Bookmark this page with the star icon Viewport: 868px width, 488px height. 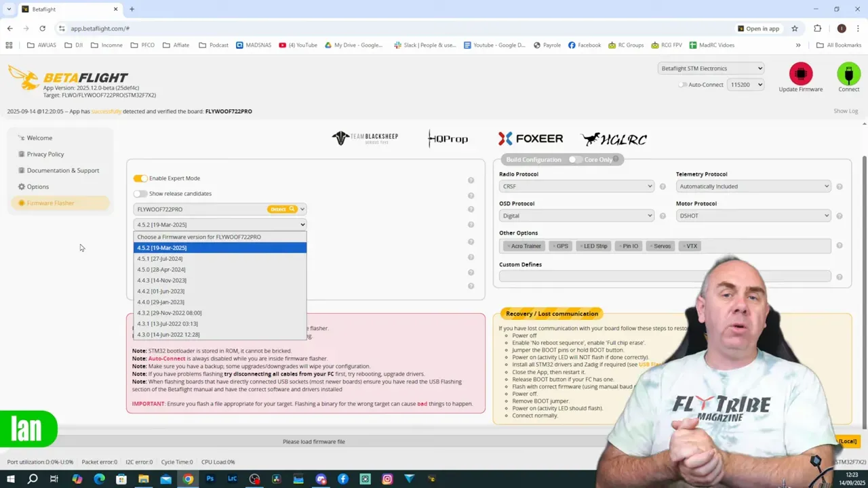click(x=795, y=28)
